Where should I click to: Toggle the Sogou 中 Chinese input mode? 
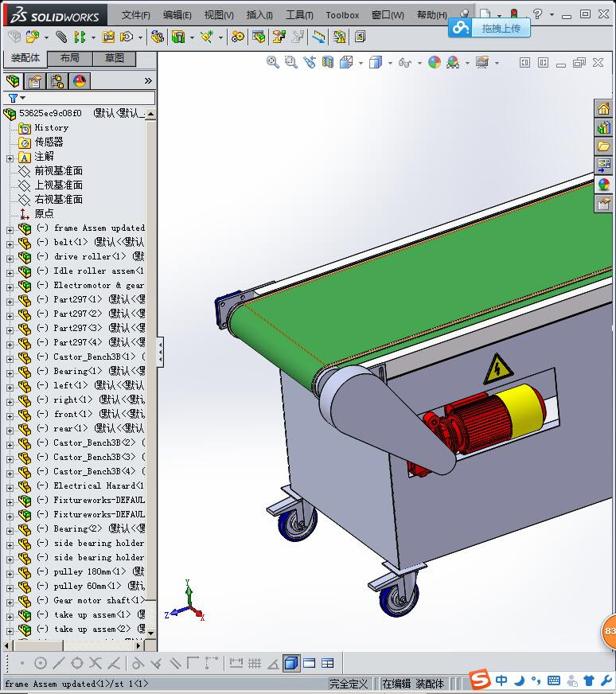coord(501,680)
